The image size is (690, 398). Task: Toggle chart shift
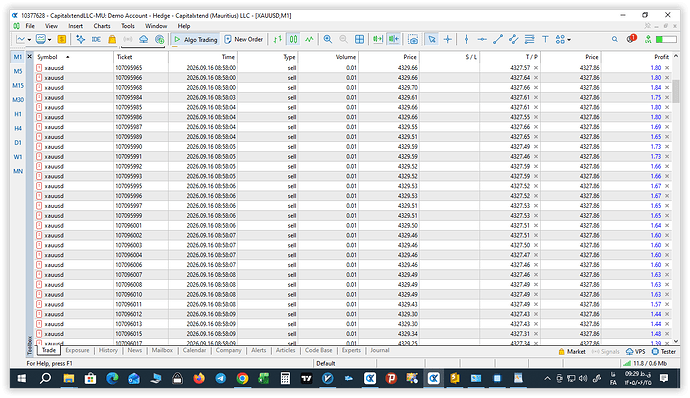coord(393,40)
